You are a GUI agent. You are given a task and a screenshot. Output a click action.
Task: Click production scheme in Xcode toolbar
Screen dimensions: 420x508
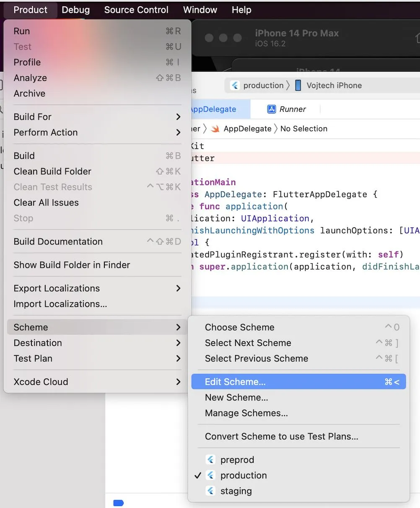(x=263, y=86)
